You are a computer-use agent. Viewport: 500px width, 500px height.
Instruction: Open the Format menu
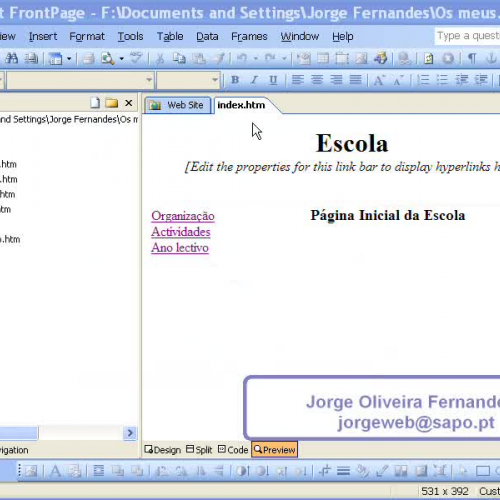click(x=87, y=36)
